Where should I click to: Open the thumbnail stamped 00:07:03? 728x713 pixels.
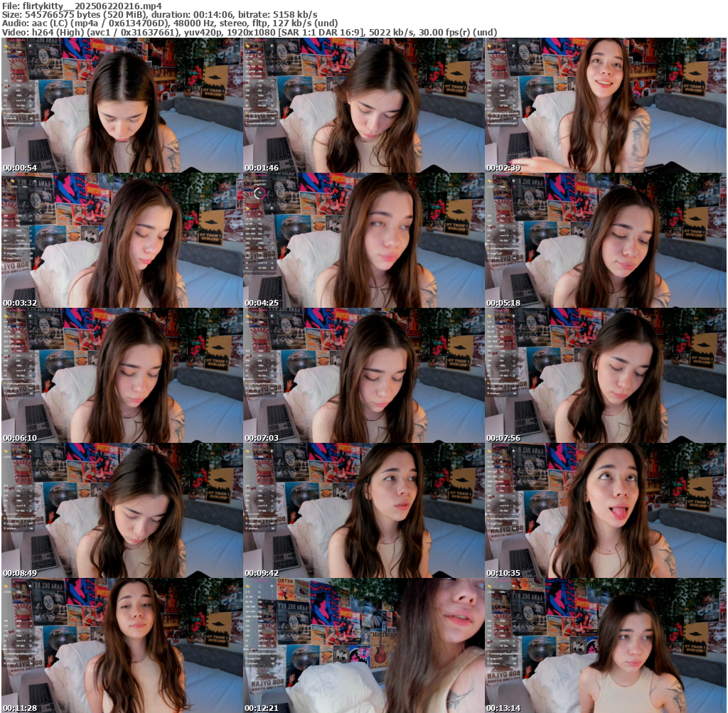[363, 375]
